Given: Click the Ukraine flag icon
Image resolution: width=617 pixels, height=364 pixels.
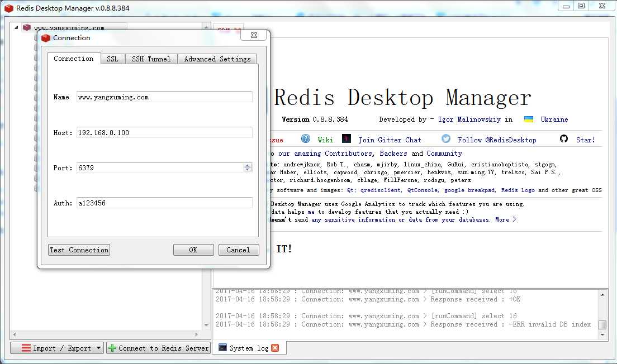Looking at the screenshot, I should pos(529,119).
